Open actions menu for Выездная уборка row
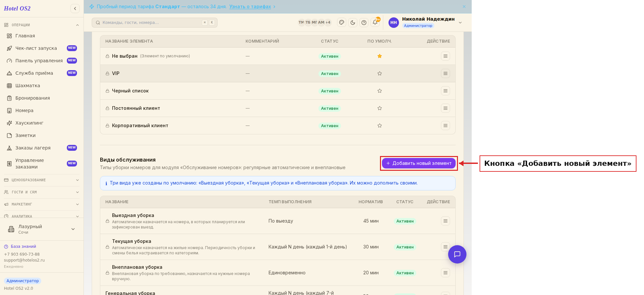 pyautogui.click(x=445, y=221)
